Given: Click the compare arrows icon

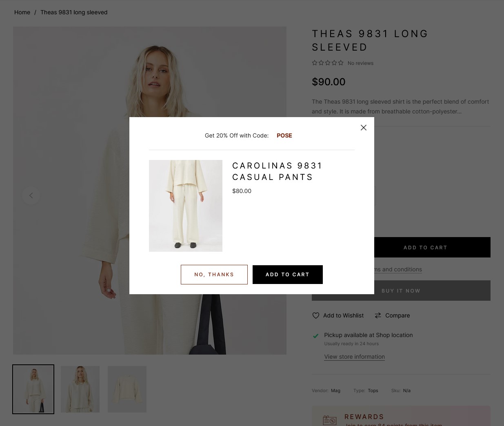Looking at the screenshot, I should point(378,315).
